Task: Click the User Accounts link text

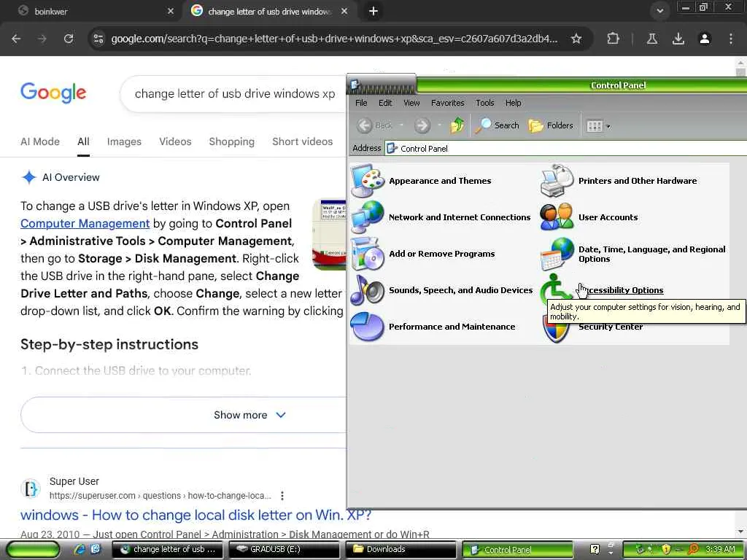Action: (608, 217)
